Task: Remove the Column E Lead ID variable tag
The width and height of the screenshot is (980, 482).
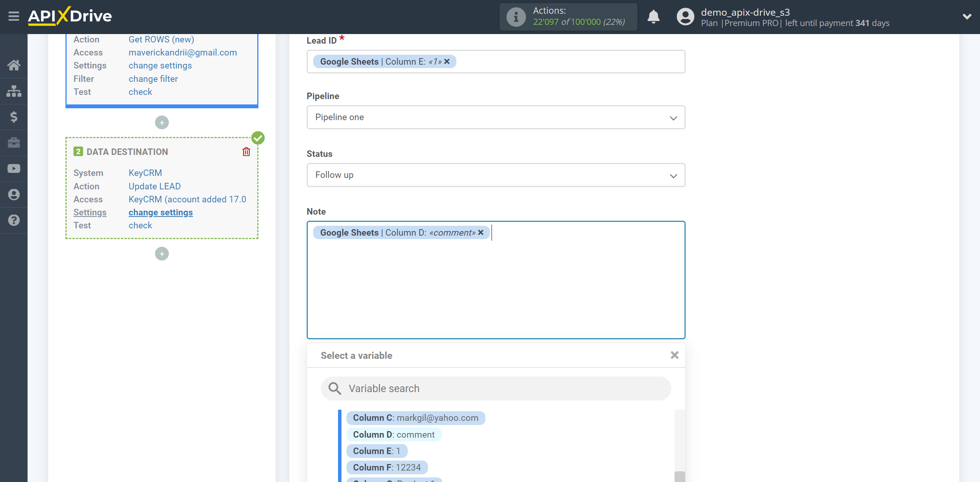Action: point(448,61)
